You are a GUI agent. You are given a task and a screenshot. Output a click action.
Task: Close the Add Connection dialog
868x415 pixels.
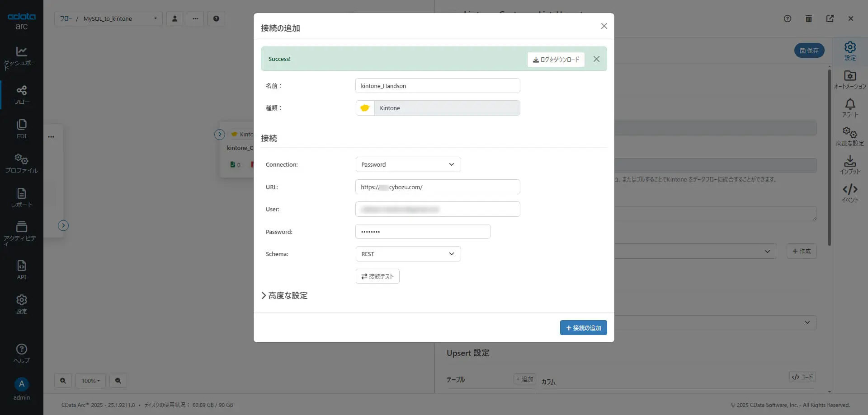tap(604, 26)
